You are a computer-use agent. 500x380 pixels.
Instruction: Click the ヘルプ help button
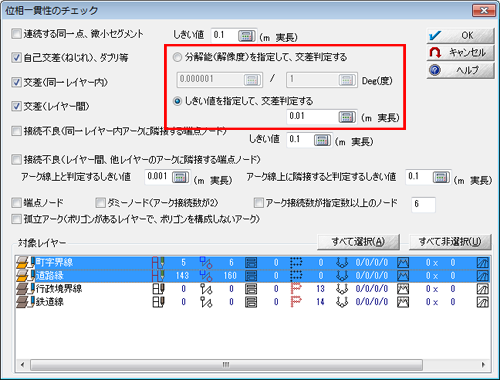460,70
